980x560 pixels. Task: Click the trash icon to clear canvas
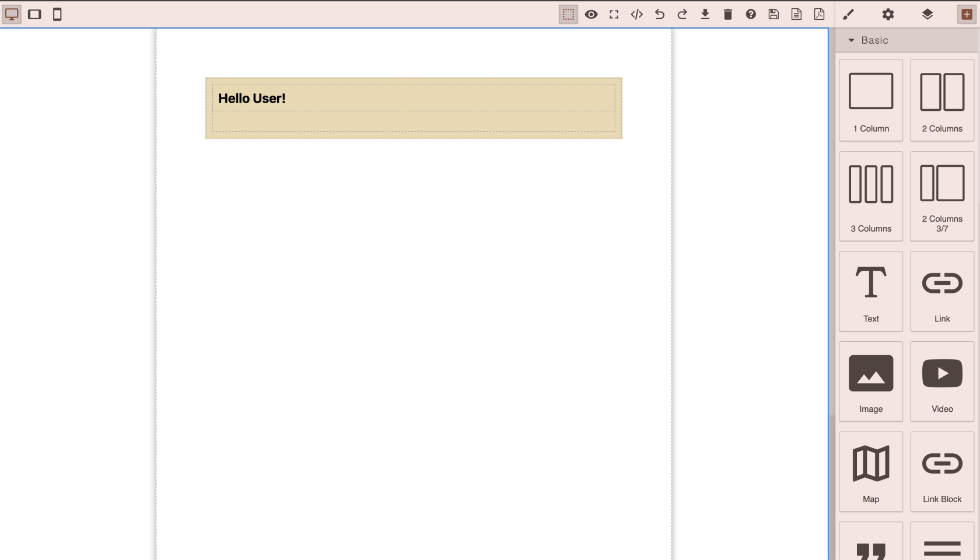[x=727, y=14]
